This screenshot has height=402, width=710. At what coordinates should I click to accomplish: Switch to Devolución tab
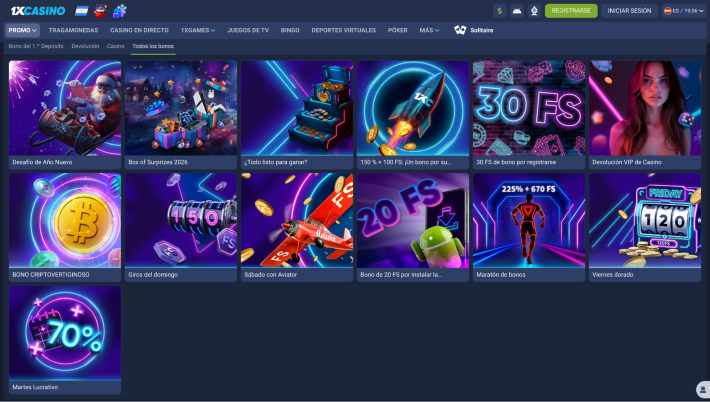(85, 46)
